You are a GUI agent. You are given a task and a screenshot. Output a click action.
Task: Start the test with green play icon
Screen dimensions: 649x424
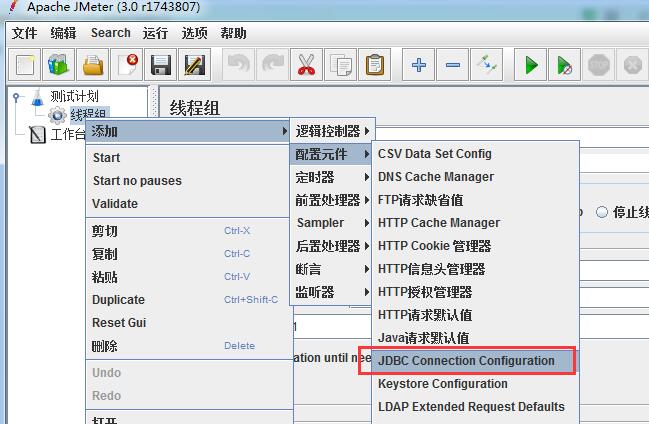click(x=531, y=65)
